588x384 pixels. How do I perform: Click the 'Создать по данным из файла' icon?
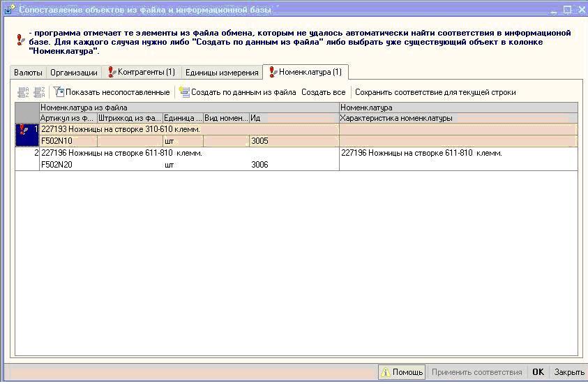[x=184, y=91]
